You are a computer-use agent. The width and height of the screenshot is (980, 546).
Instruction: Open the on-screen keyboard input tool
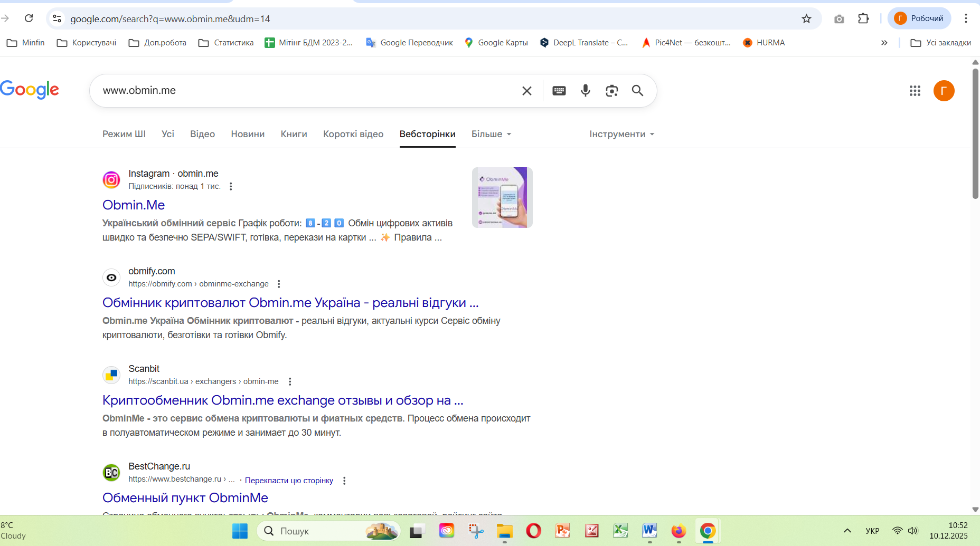pyautogui.click(x=559, y=91)
